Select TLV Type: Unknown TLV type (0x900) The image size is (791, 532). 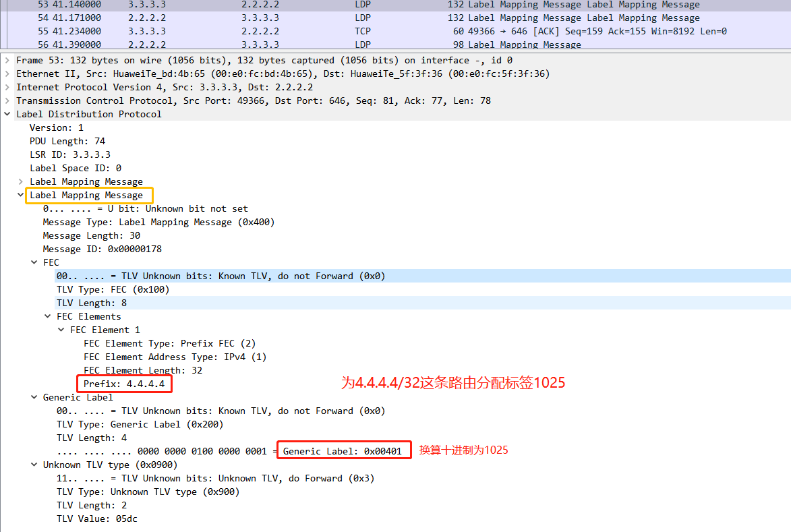[x=148, y=492]
